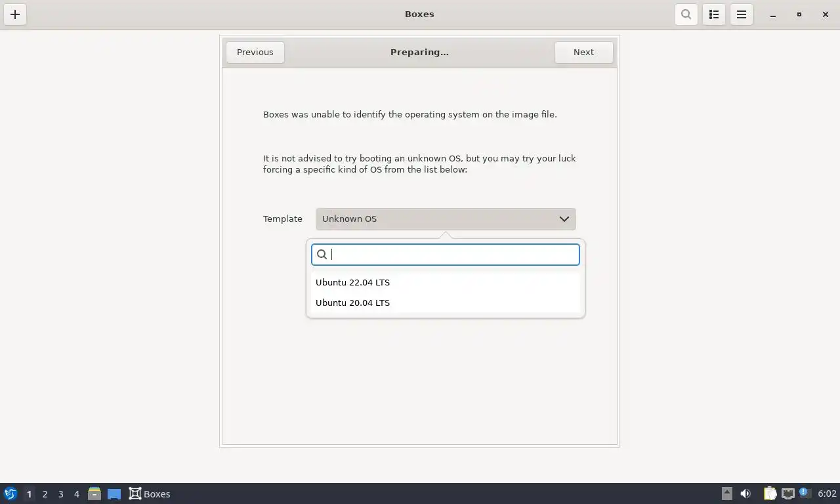The width and height of the screenshot is (840, 504).
Task: Open the search icon in header bar
Action: [686, 14]
